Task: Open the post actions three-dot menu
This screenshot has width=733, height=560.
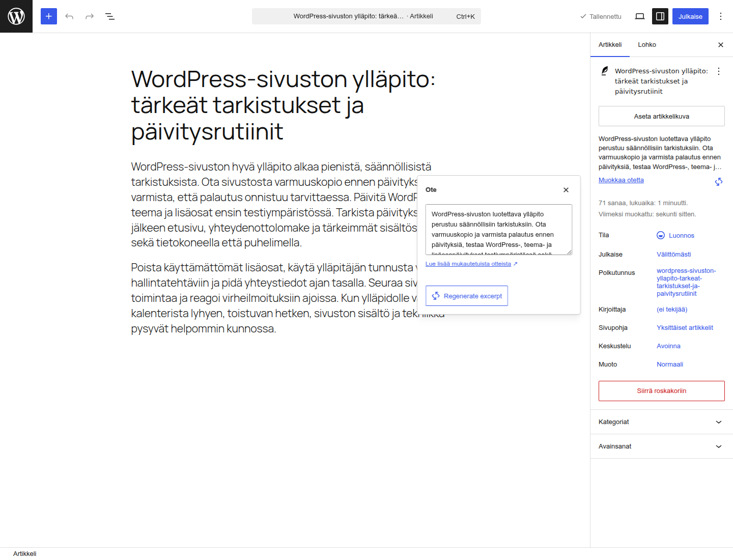Action: 719,71
